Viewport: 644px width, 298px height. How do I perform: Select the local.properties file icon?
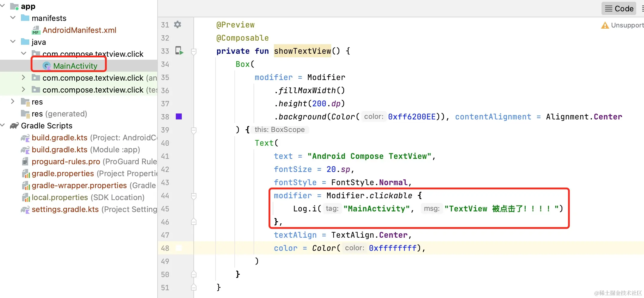click(26, 197)
